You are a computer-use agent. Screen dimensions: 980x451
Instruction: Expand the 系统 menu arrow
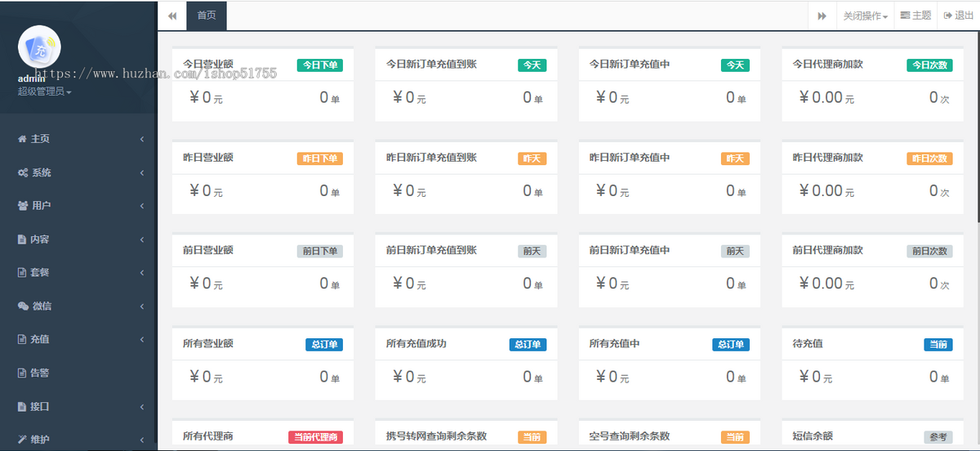tap(142, 173)
